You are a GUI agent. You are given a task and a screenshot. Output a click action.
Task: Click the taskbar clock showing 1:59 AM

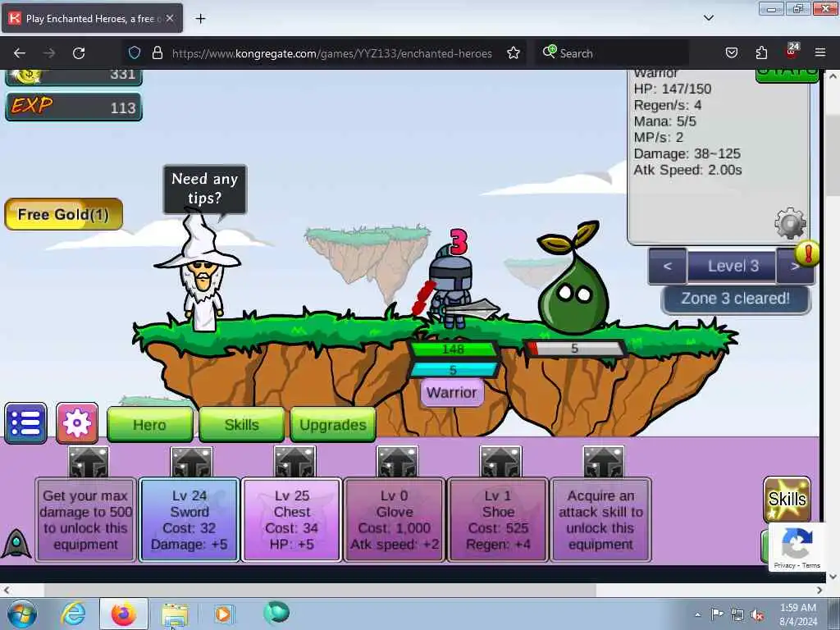tap(798, 614)
